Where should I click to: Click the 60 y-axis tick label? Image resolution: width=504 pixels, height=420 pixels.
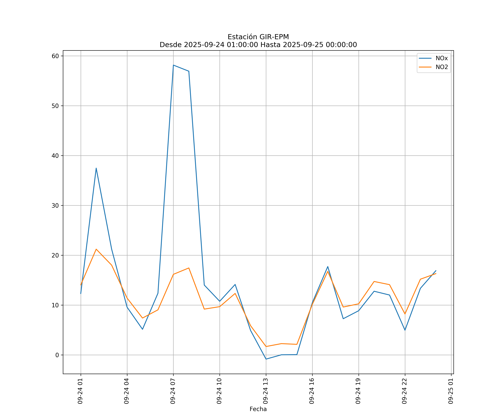point(55,56)
